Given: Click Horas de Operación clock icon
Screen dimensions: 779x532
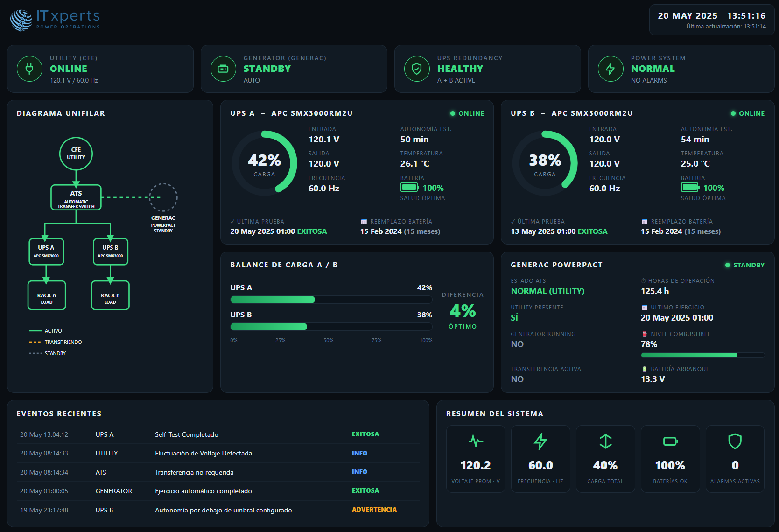Looking at the screenshot, I should [x=644, y=281].
